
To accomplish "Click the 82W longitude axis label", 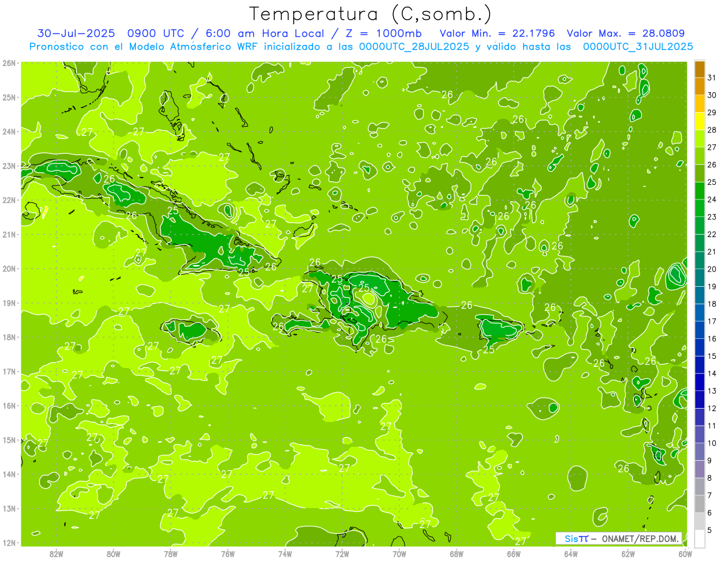I will pyautogui.click(x=56, y=554).
